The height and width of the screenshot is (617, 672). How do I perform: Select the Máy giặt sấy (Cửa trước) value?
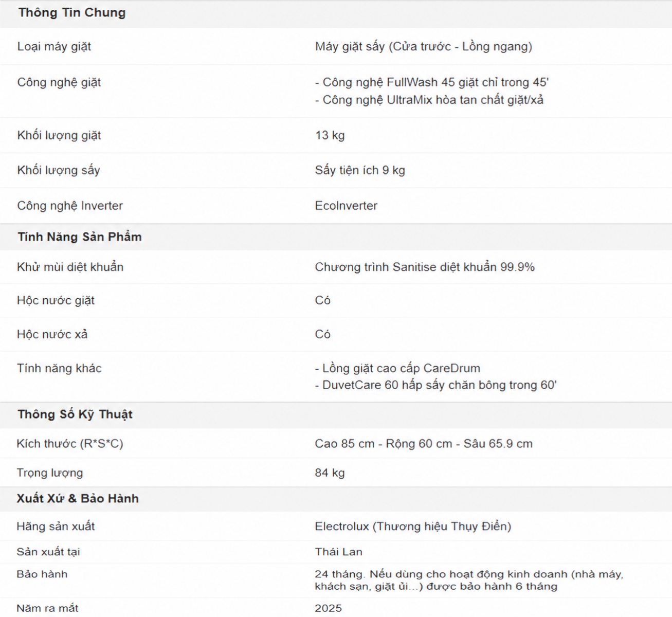[x=424, y=47]
